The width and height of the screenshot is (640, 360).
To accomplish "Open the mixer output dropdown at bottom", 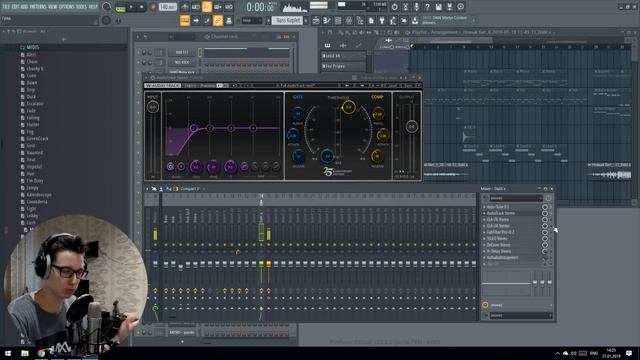I will click(520, 316).
